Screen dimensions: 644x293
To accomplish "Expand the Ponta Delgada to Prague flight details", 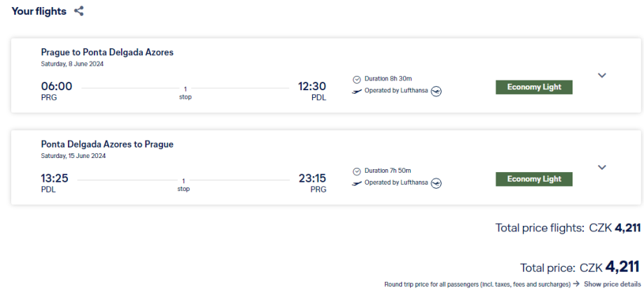I will click(602, 167).
